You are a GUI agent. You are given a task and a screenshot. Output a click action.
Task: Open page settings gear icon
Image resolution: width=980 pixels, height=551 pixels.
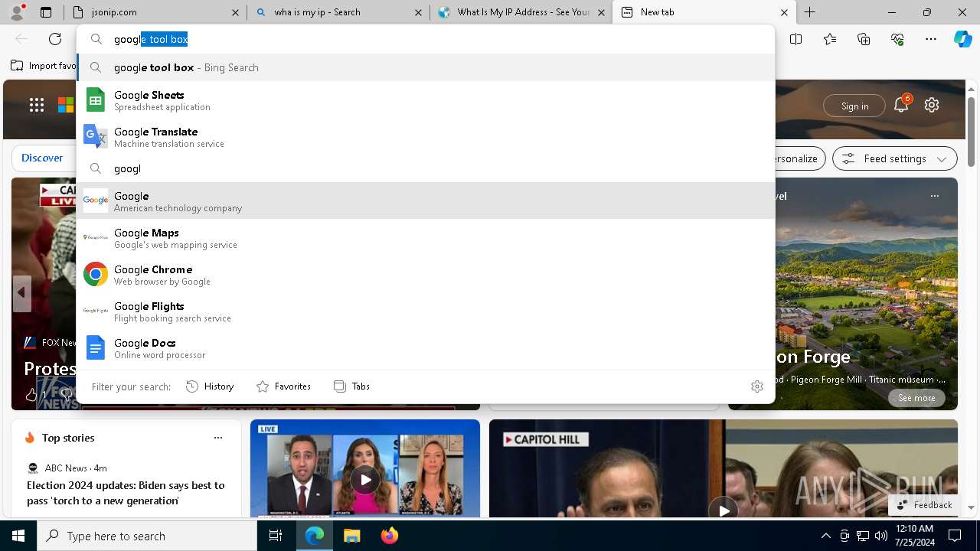pyautogui.click(x=932, y=105)
